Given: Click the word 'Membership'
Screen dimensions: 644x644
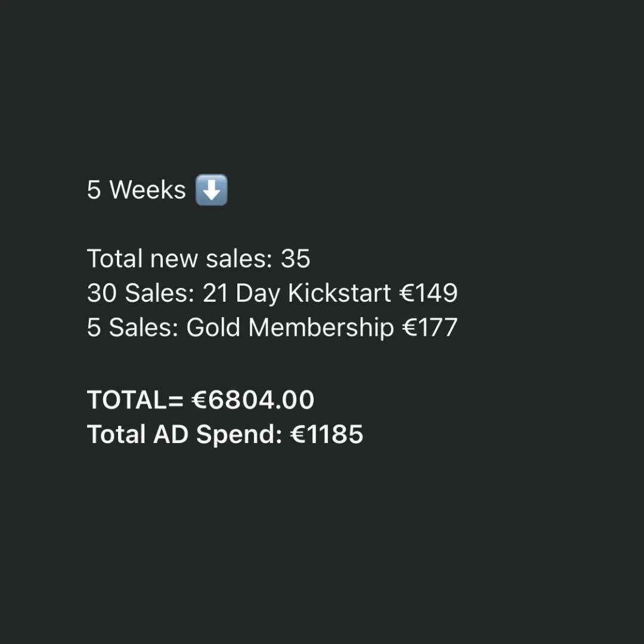Looking at the screenshot, I should 321,328.
